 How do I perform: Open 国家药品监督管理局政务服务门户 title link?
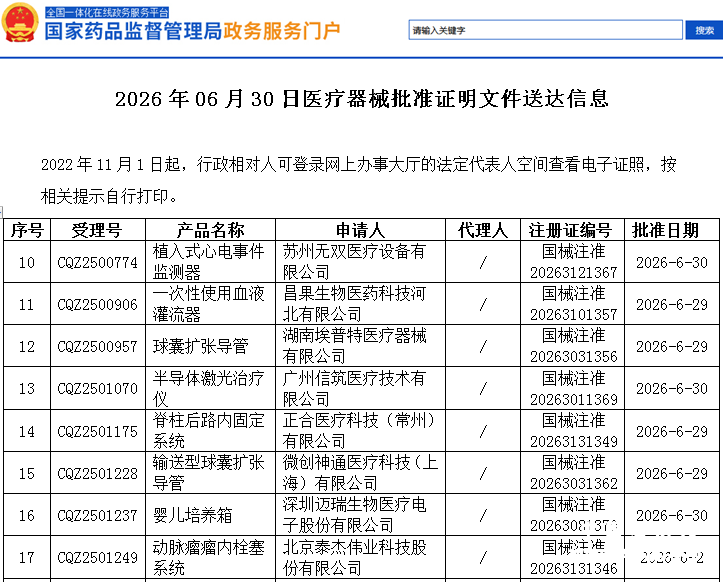click(x=193, y=31)
